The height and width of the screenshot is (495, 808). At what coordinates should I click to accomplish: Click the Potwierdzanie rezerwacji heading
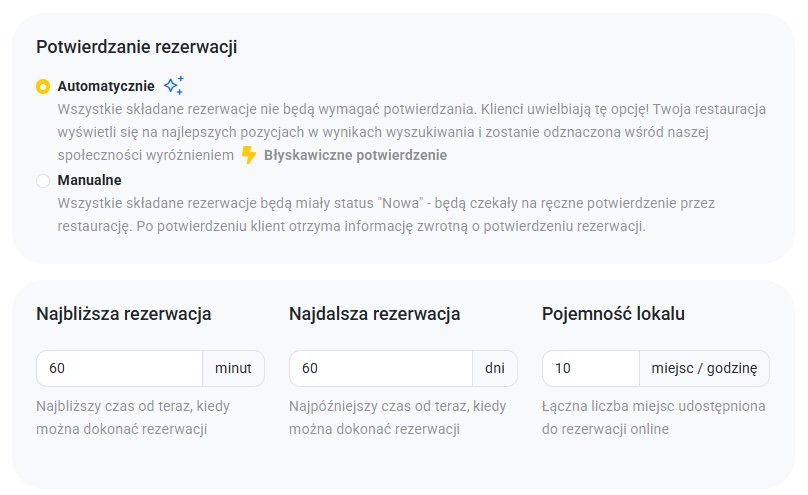coord(136,47)
